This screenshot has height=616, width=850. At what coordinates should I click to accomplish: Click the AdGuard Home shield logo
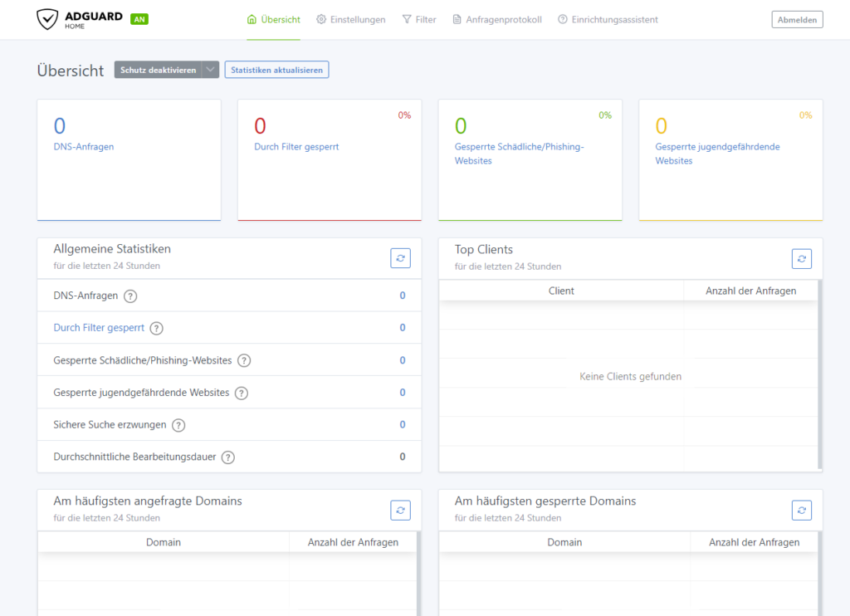click(x=47, y=20)
